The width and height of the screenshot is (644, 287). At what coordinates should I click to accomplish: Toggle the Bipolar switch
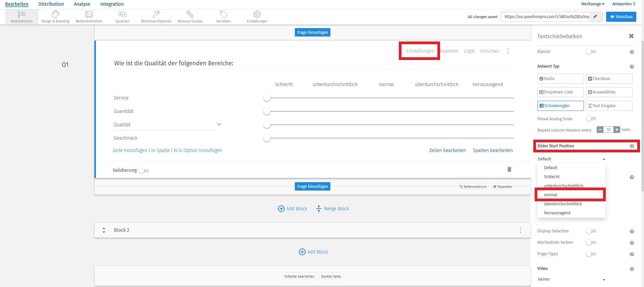pyautogui.click(x=591, y=52)
